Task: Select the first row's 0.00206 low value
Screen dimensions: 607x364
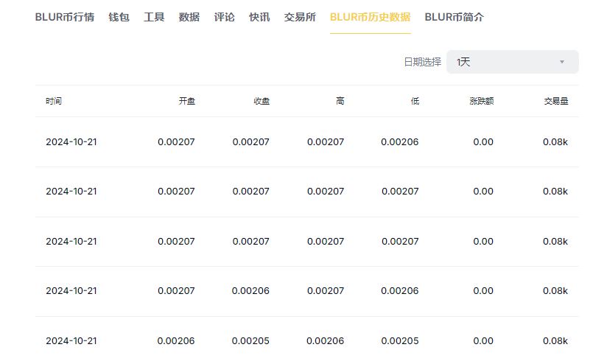Action: tap(400, 141)
